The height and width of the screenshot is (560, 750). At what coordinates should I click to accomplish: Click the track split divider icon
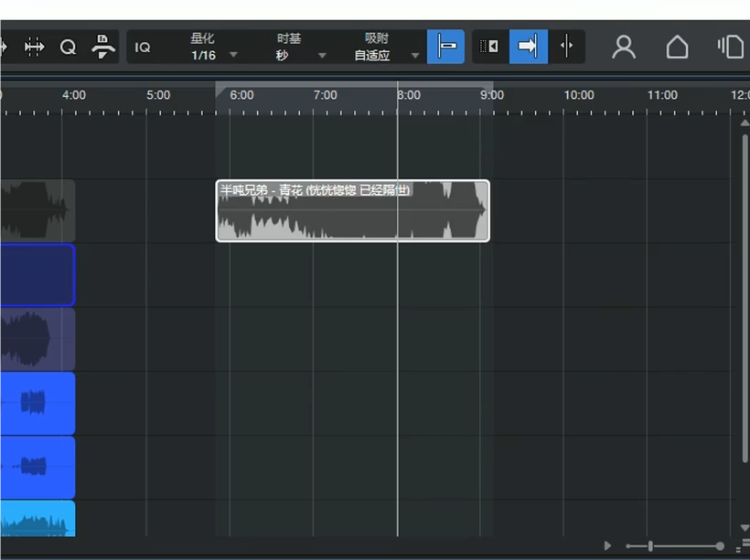coord(565,47)
